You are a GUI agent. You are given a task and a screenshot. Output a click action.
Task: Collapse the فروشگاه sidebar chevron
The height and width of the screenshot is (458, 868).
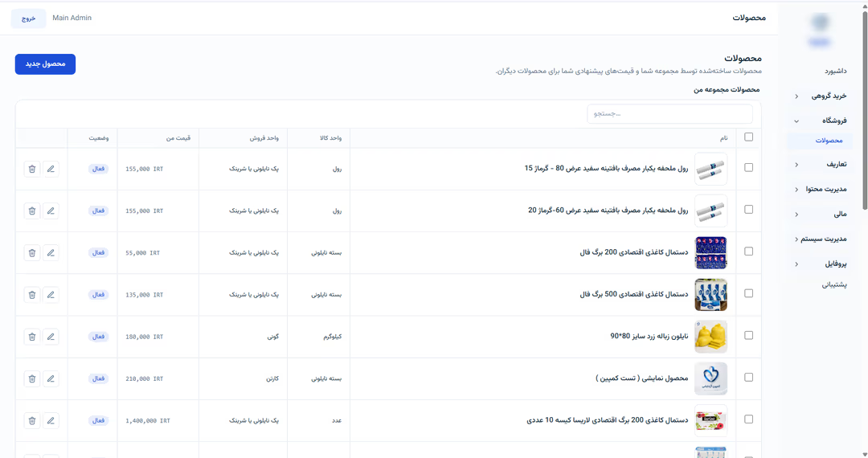click(796, 121)
